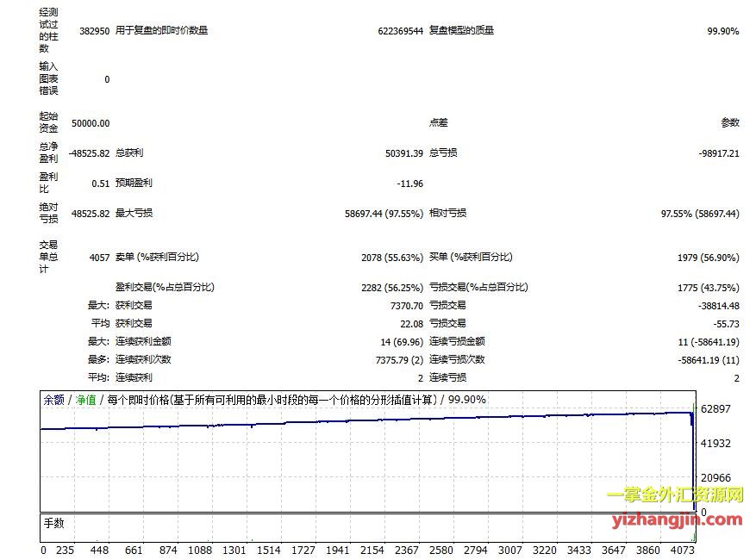Image resolution: width=756 pixels, height=560 pixels.
Task: Click the 交易单总计 value 4057
Action: [99, 258]
